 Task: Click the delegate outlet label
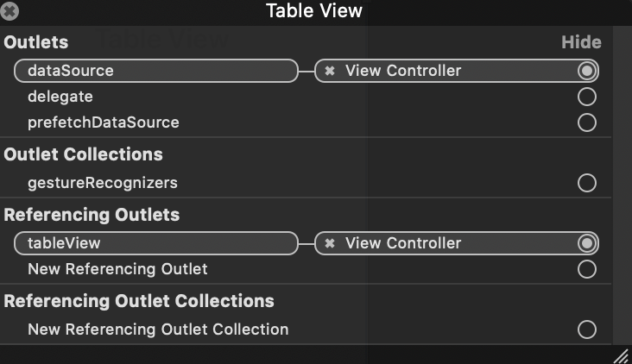pyautogui.click(x=60, y=97)
